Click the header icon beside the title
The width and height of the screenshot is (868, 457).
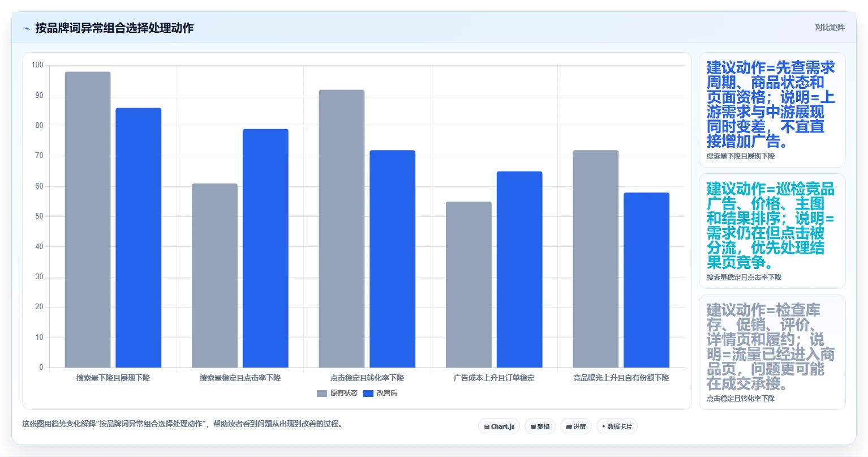[27, 28]
